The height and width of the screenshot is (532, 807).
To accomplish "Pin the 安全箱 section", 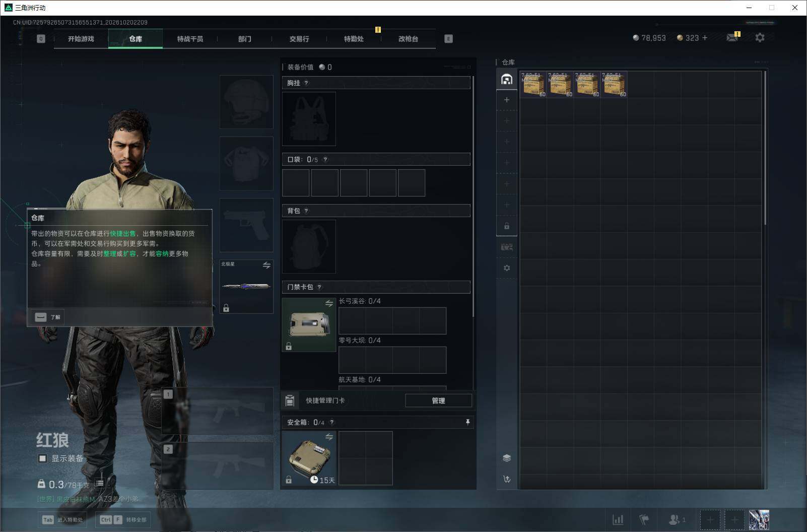I will point(467,422).
